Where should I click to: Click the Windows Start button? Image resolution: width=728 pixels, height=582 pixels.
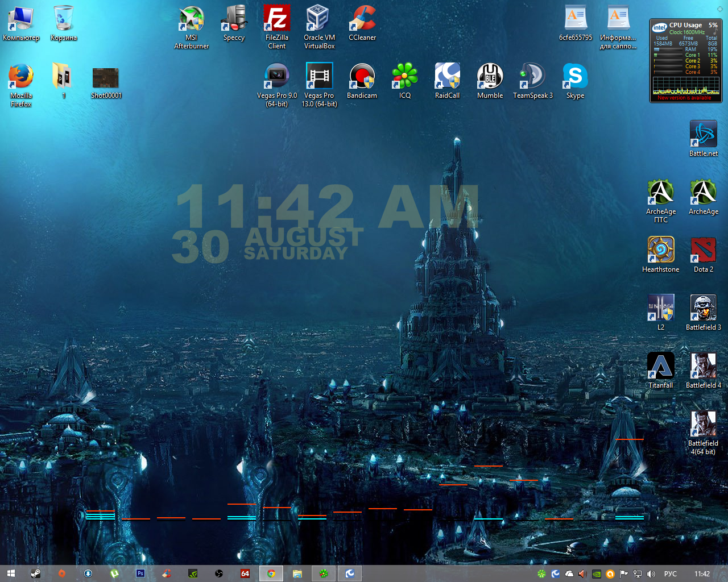11,573
